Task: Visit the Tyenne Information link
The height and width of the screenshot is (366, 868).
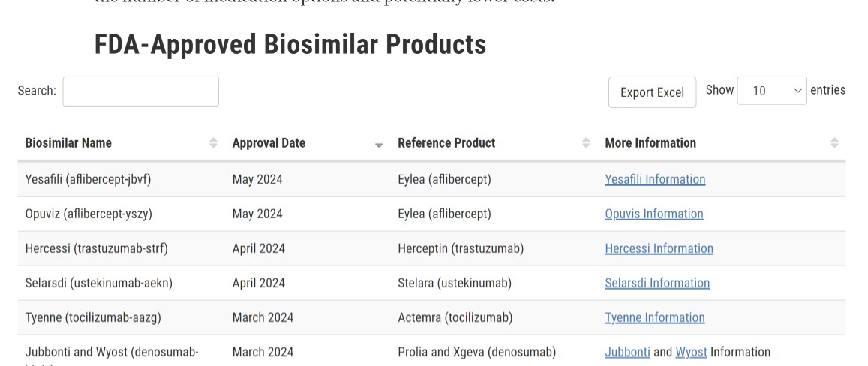Action: 654,317
